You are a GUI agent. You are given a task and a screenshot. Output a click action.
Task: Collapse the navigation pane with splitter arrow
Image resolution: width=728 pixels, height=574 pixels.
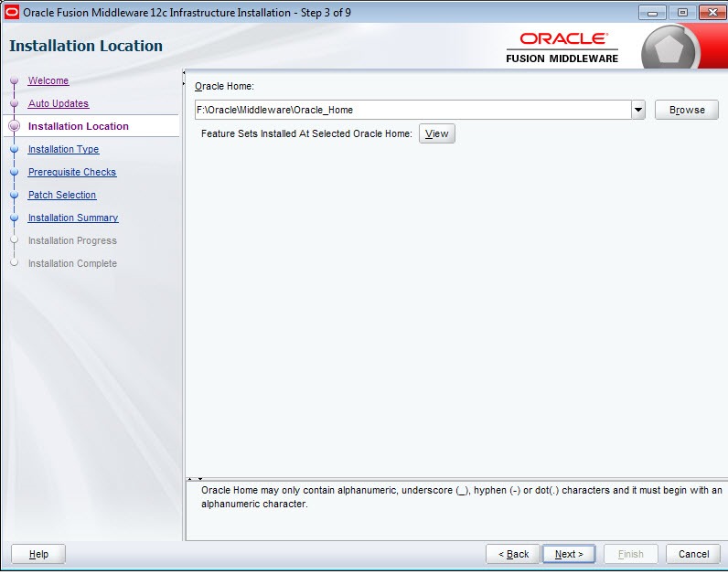coord(184,72)
